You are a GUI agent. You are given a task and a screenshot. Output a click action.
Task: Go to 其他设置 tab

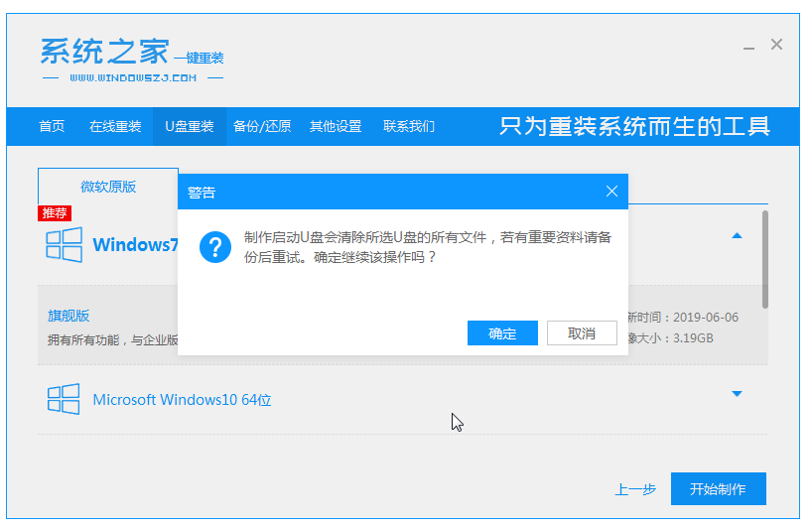[x=336, y=126]
